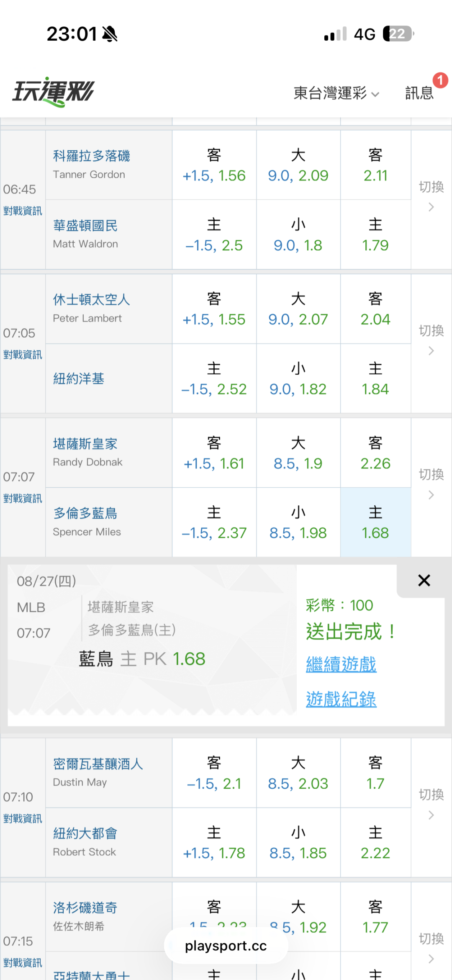Open 對戰資訊 for the 07:07 game
This screenshot has height=980, width=452.
click(x=23, y=499)
